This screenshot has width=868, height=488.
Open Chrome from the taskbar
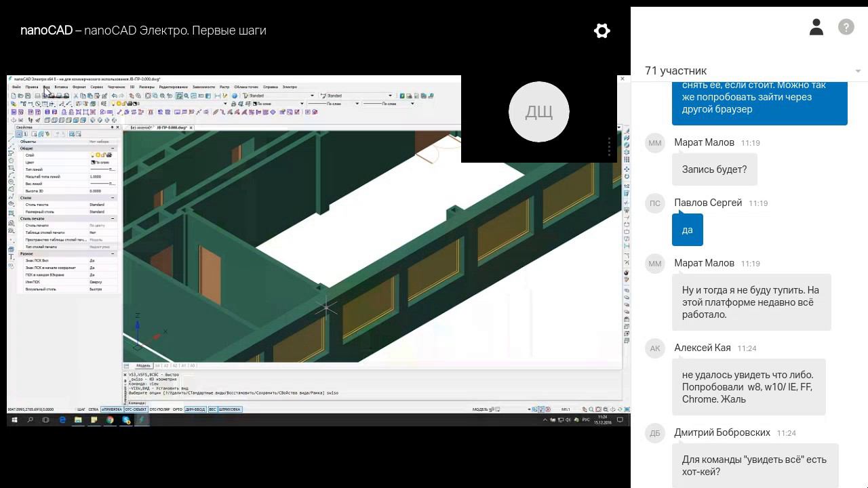click(110, 420)
